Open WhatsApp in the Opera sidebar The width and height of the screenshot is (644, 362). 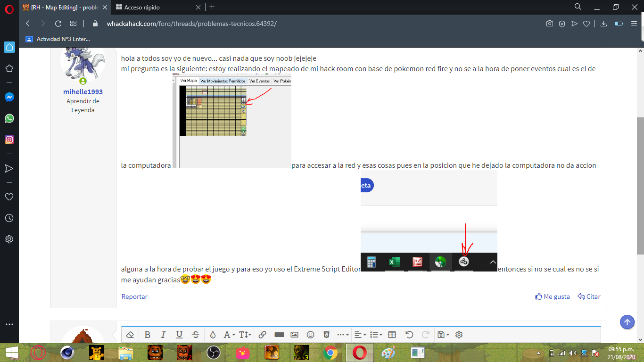(9, 118)
